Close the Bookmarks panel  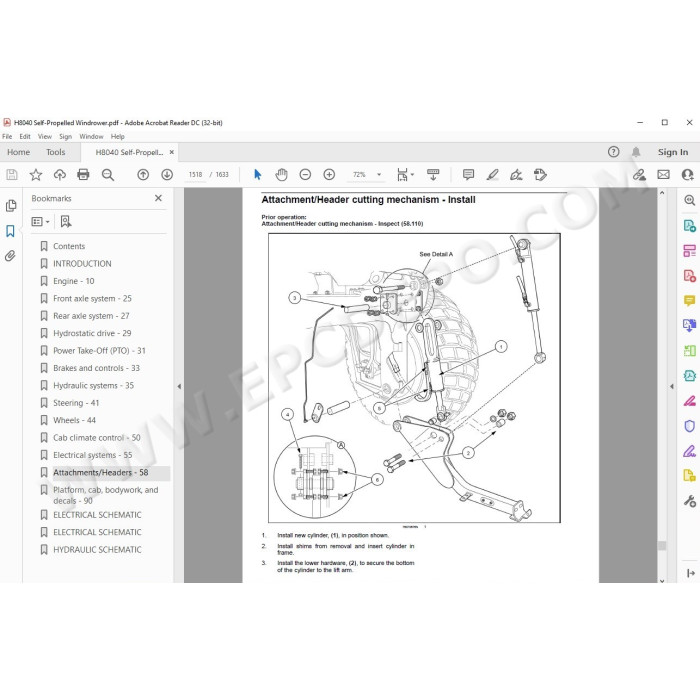coord(158,198)
